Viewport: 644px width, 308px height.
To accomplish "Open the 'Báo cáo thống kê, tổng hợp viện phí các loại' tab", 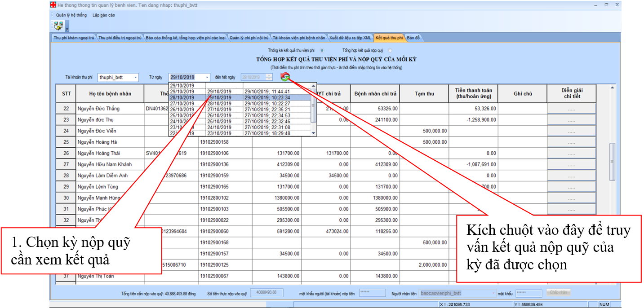I will coord(186,38).
